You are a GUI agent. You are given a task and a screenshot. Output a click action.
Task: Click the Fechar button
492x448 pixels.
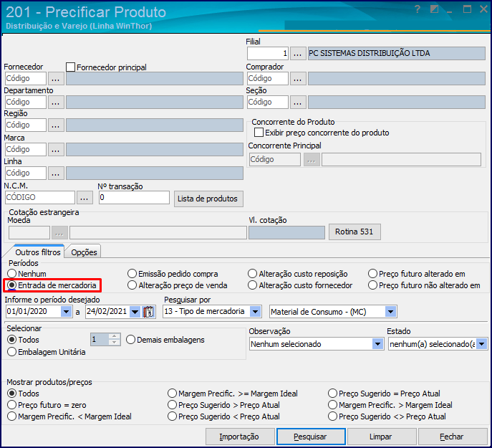[x=451, y=437]
